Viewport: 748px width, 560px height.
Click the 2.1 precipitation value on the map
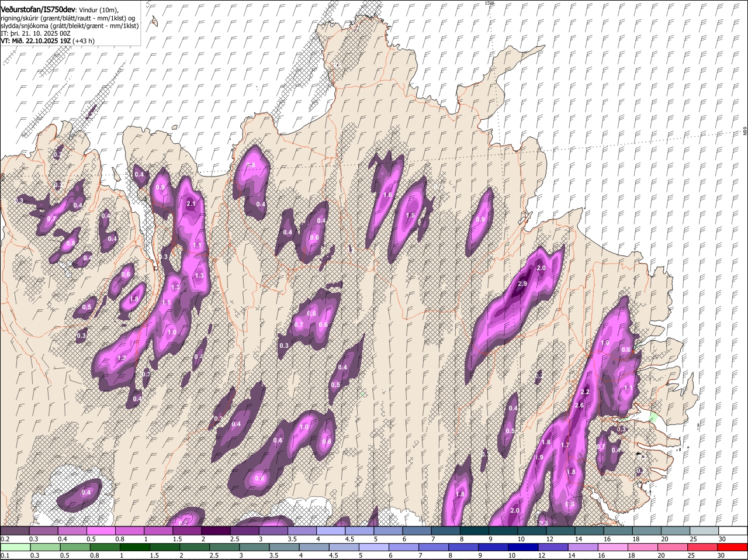(x=191, y=204)
